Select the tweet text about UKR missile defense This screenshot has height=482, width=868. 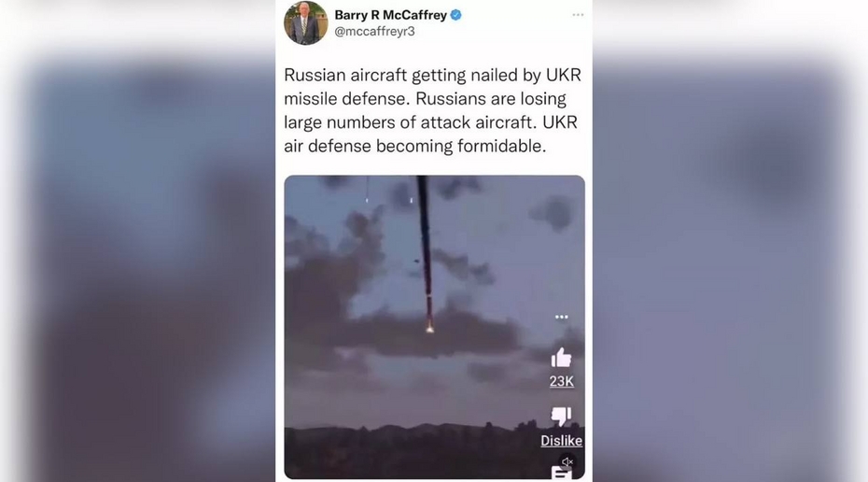click(x=433, y=110)
